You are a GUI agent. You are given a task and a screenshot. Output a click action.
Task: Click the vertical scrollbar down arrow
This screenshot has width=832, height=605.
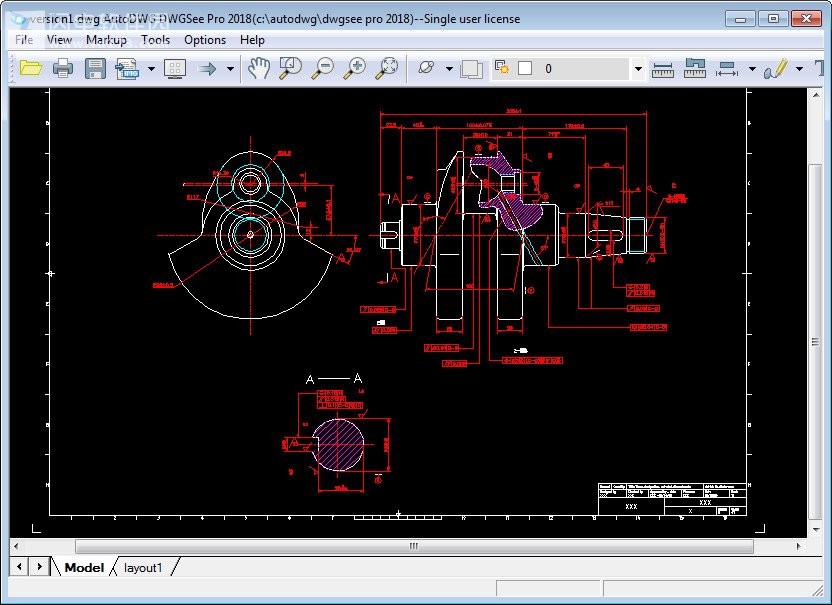[815, 530]
